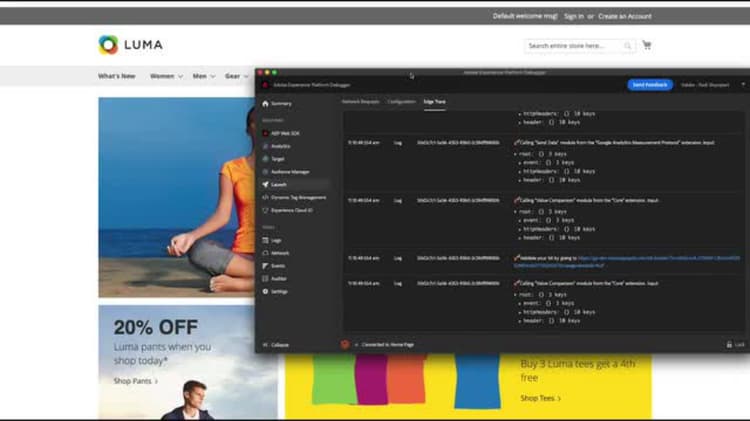
Task: Expand root in the final Value Comparison entry
Action: tap(517, 295)
